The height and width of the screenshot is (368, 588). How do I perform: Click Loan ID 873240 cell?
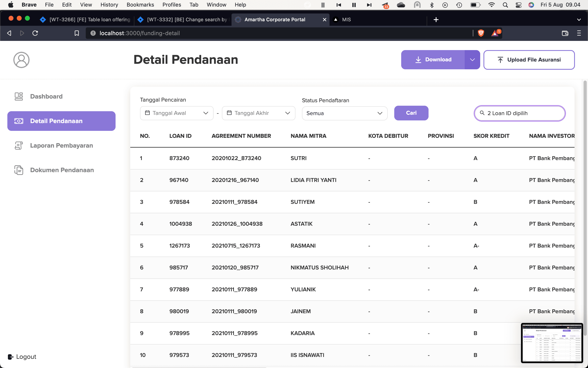pos(179,158)
